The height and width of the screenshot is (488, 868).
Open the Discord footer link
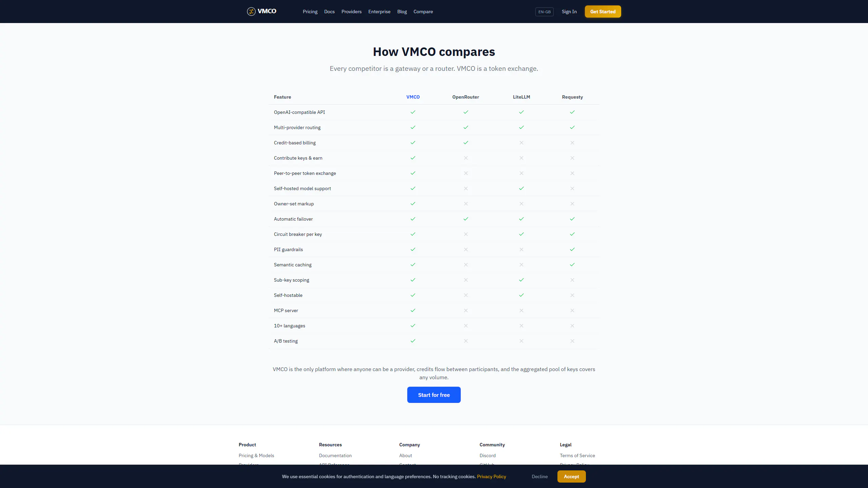tap(488, 455)
